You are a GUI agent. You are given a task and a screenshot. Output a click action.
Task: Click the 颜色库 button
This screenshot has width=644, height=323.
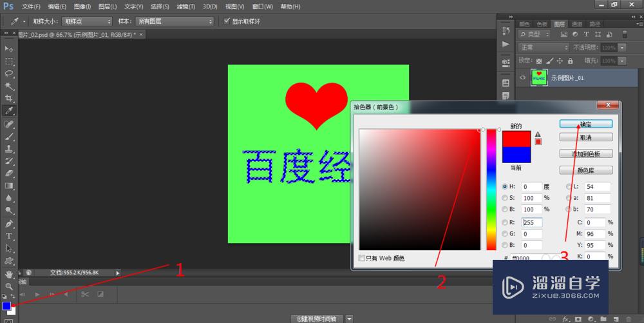[x=585, y=170]
